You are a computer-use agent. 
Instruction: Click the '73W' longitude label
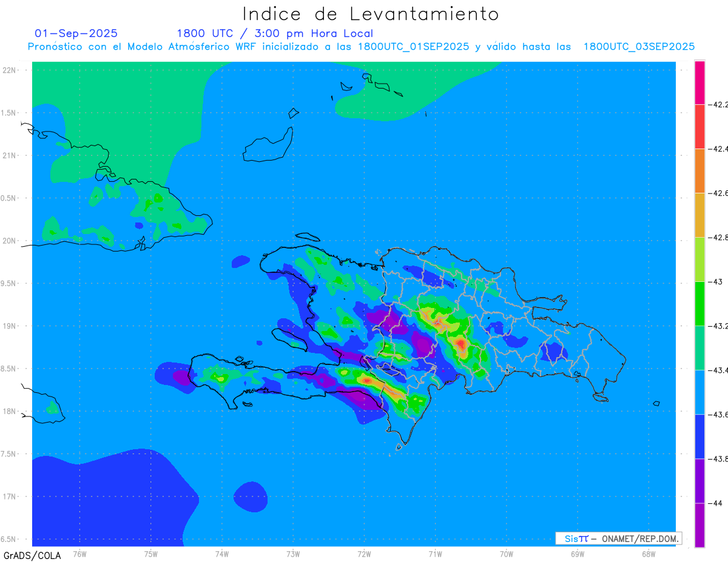tap(293, 553)
